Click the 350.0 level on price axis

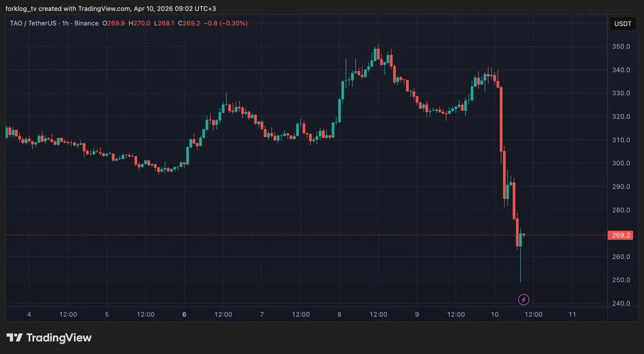[x=620, y=47]
